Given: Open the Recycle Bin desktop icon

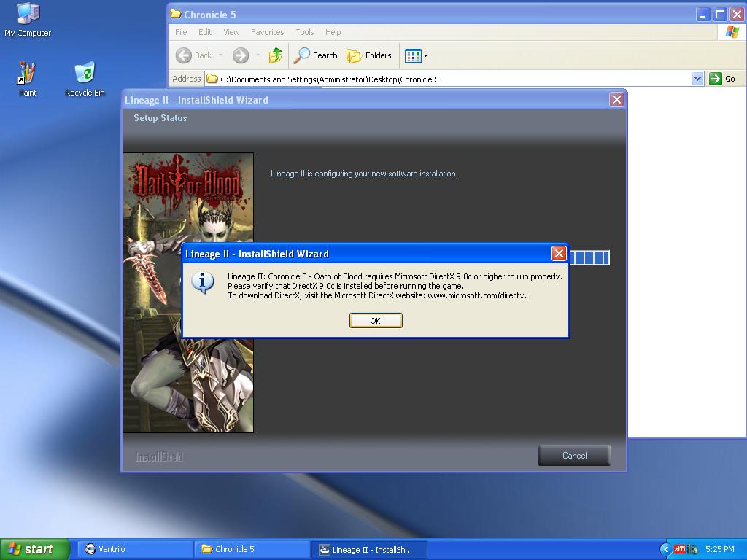Looking at the screenshot, I should click(x=85, y=79).
